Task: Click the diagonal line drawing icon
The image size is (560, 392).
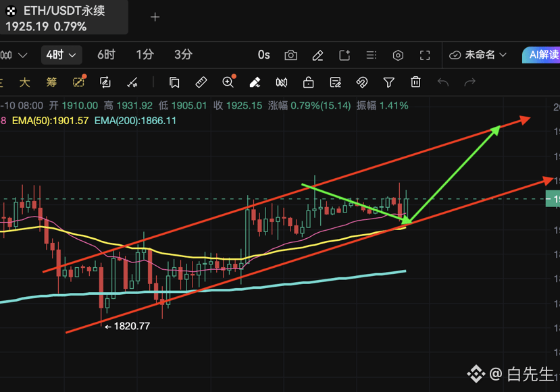Action: point(132,83)
